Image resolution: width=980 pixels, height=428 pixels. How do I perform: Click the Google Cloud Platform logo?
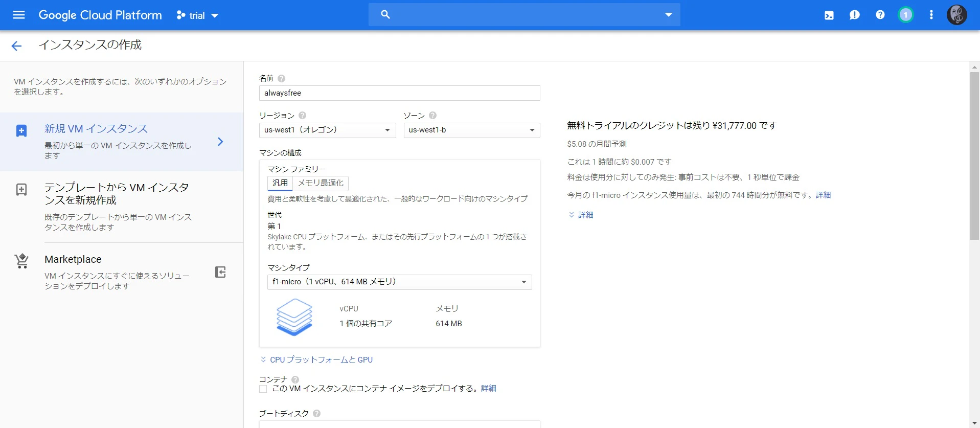pos(100,15)
